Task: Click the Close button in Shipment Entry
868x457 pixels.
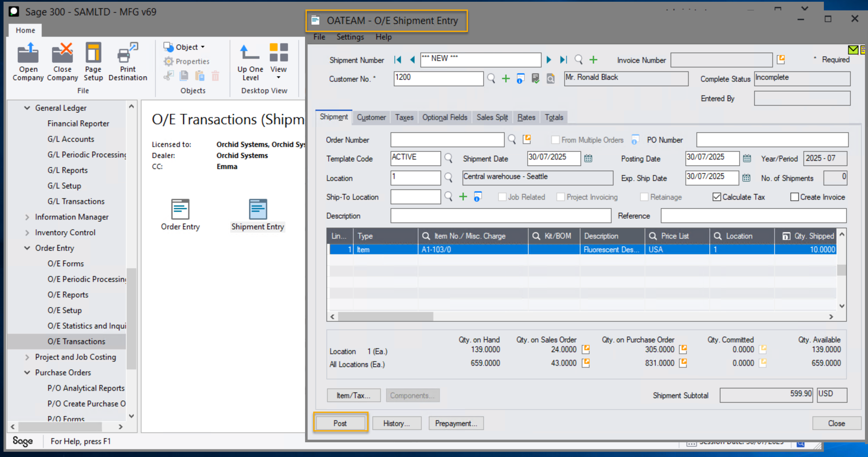Action: click(836, 423)
